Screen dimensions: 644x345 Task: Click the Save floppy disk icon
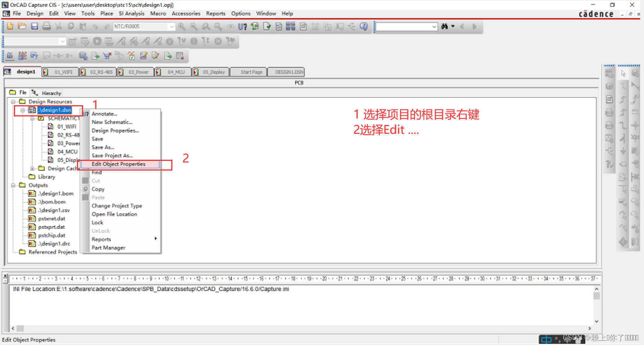[34, 26]
